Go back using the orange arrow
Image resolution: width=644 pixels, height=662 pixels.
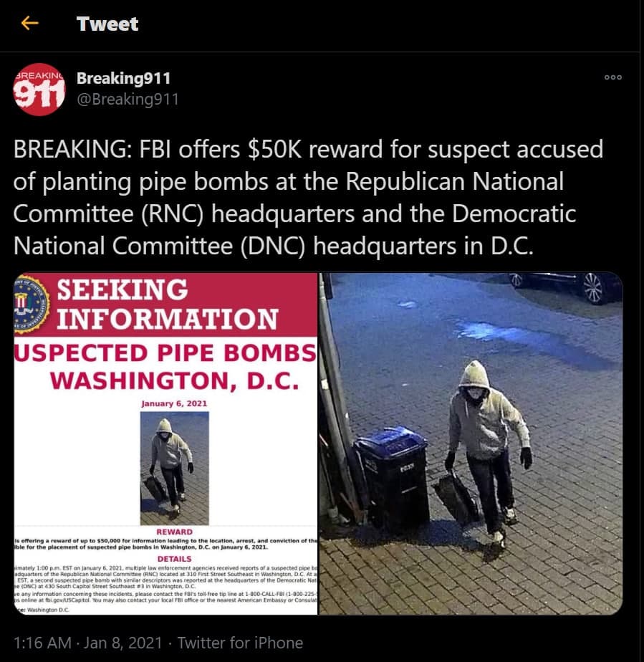(29, 23)
